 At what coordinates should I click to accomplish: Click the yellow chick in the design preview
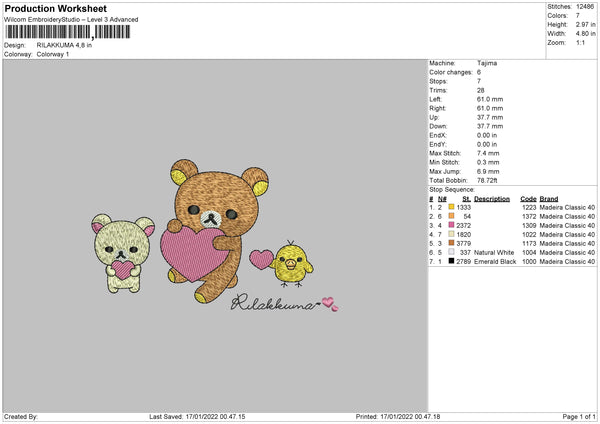coord(291,264)
